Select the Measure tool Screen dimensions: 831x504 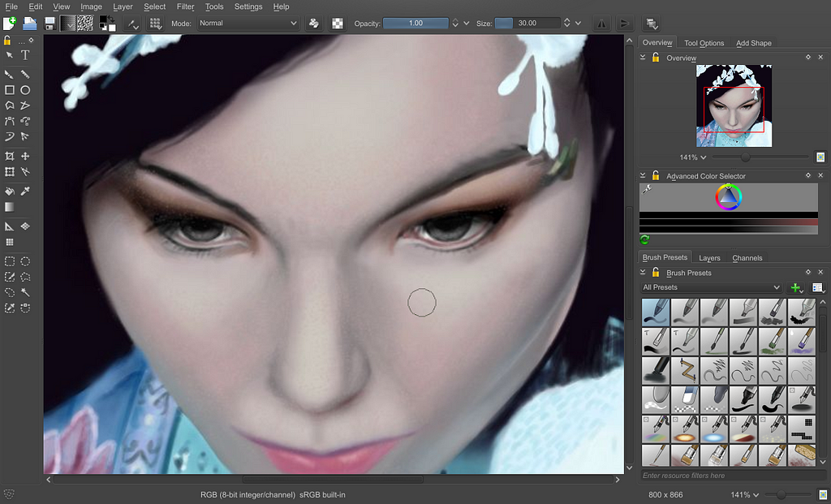pyautogui.click(x=25, y=172)
